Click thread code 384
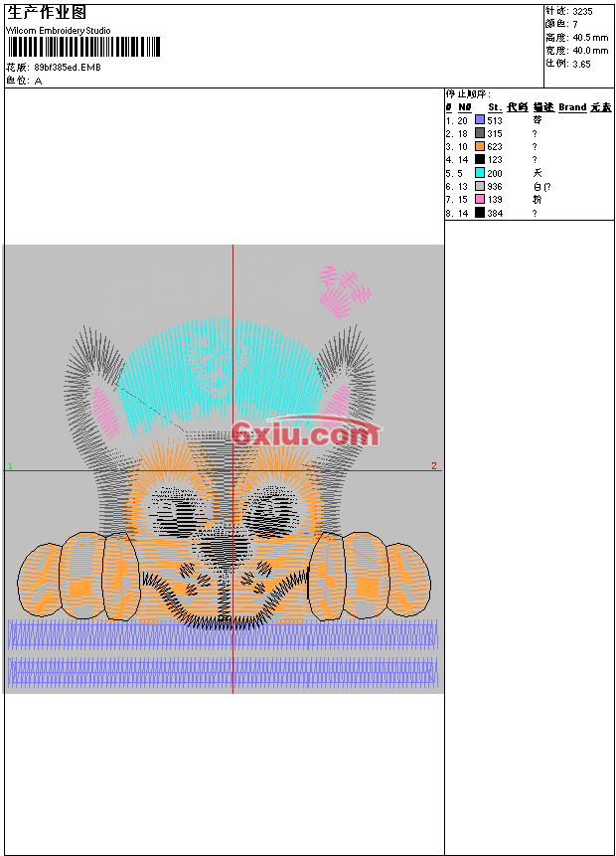Image resolution: width=616 pixels, height=856 pixels. [x=495, y=214]
